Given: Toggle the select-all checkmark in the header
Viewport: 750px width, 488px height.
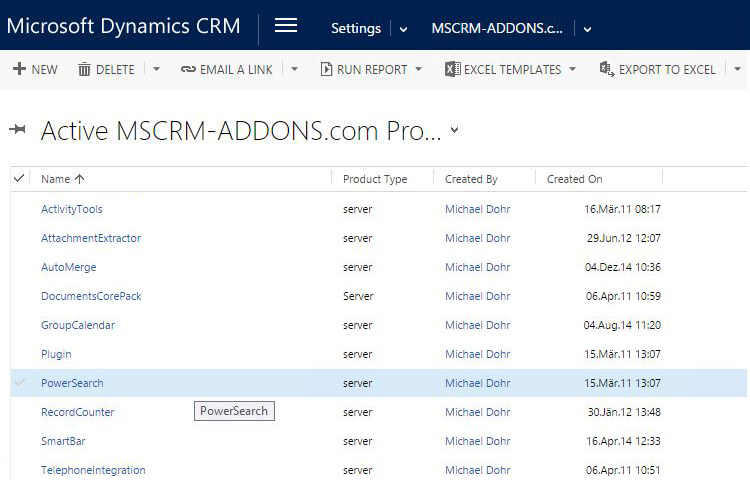Looking at the screenshot, I should (x=19, y=178).
